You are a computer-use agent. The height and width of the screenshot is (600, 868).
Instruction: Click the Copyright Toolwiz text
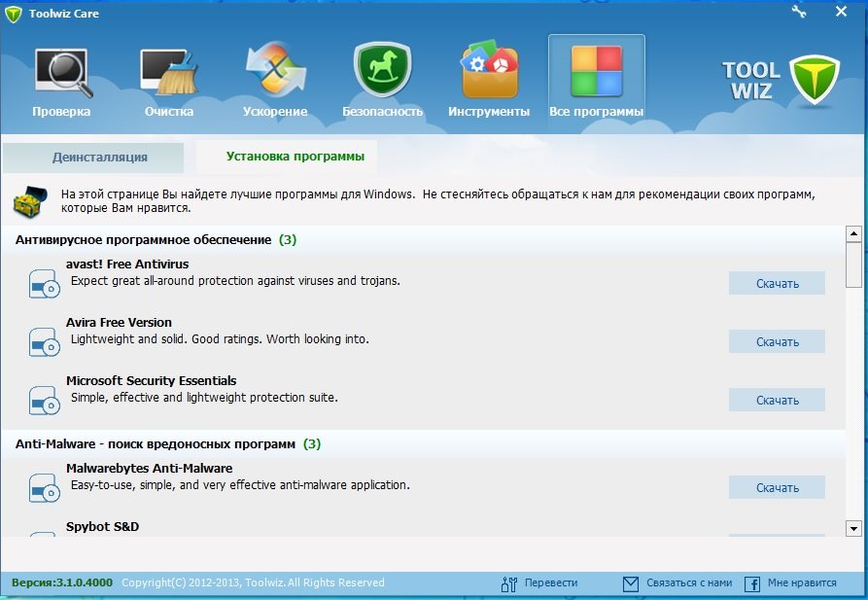(x=253, y=582)
